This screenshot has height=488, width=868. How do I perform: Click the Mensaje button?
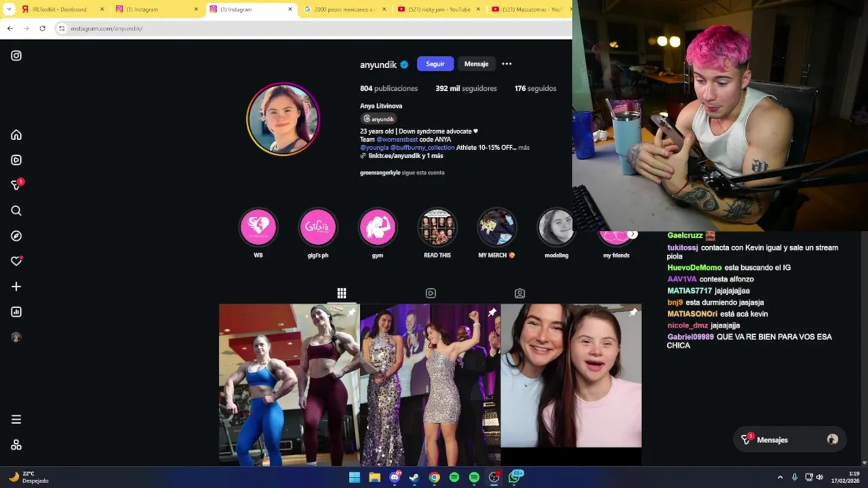pos(476,64)
